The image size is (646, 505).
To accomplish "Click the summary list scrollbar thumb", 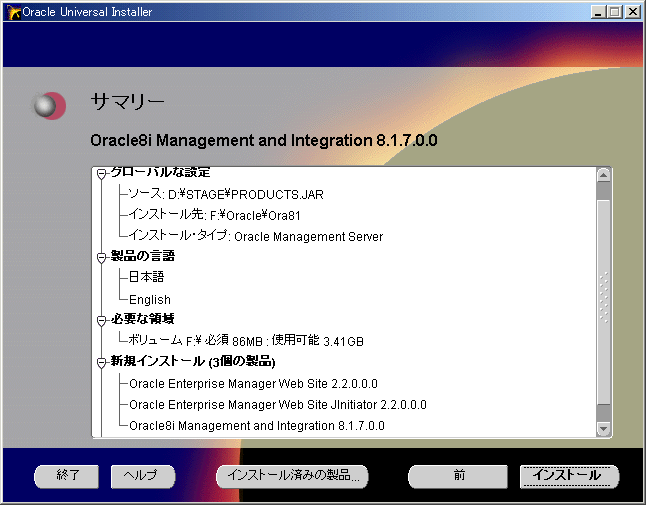I will pyautogui.click(x=604, y=302).
